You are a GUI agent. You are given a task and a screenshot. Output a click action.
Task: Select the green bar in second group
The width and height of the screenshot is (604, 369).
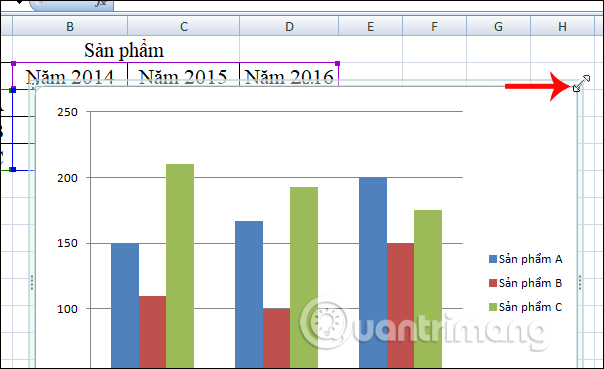click(x=304, y=278)
